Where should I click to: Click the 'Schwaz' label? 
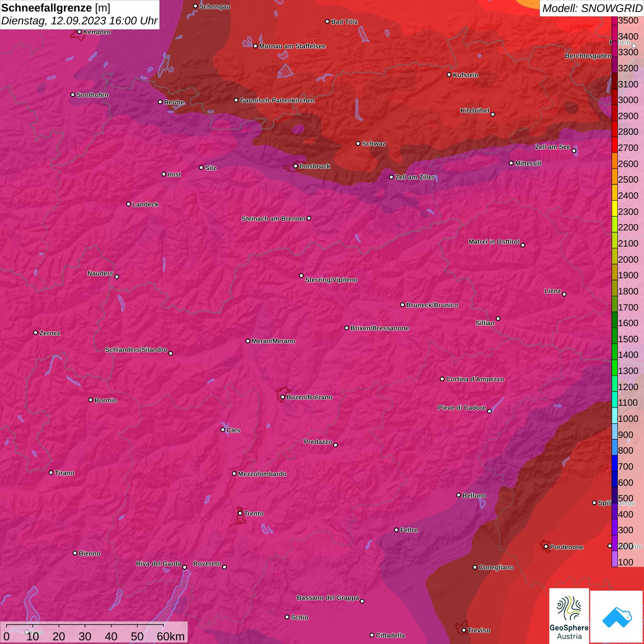(374, 144)
